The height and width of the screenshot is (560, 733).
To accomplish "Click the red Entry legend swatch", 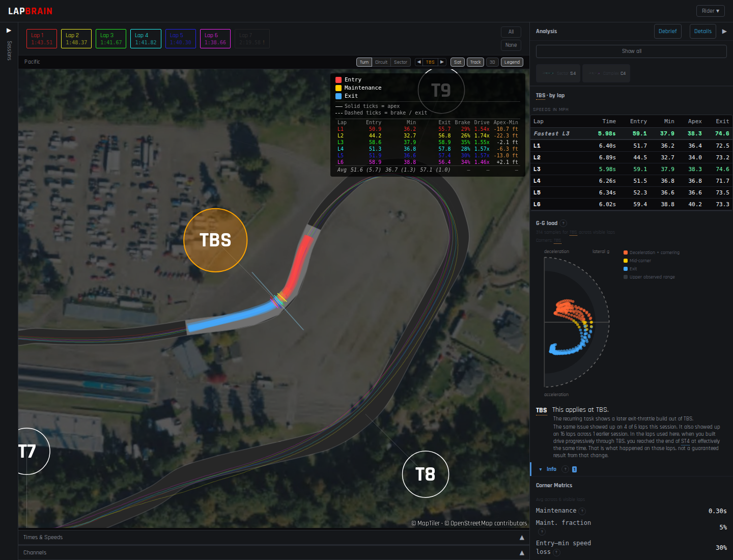I will pos(339,80).
